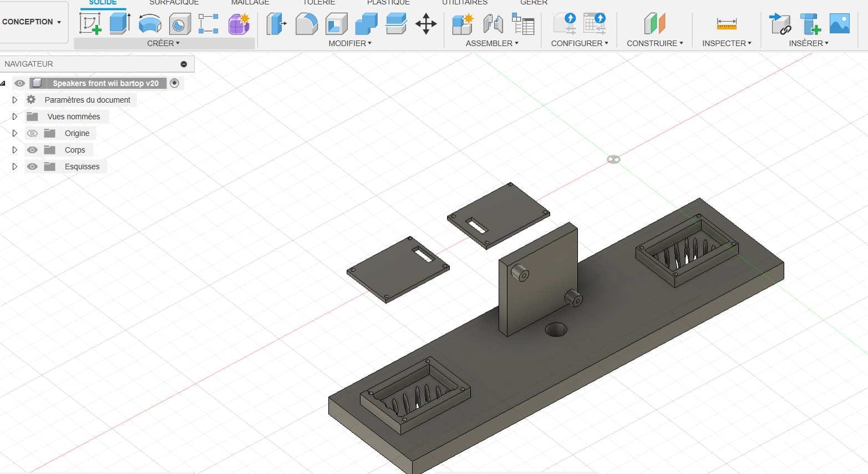Select the Speakers front wii bartop v20 root
This screenshot has width=868, height=474.
coord(105,83)
